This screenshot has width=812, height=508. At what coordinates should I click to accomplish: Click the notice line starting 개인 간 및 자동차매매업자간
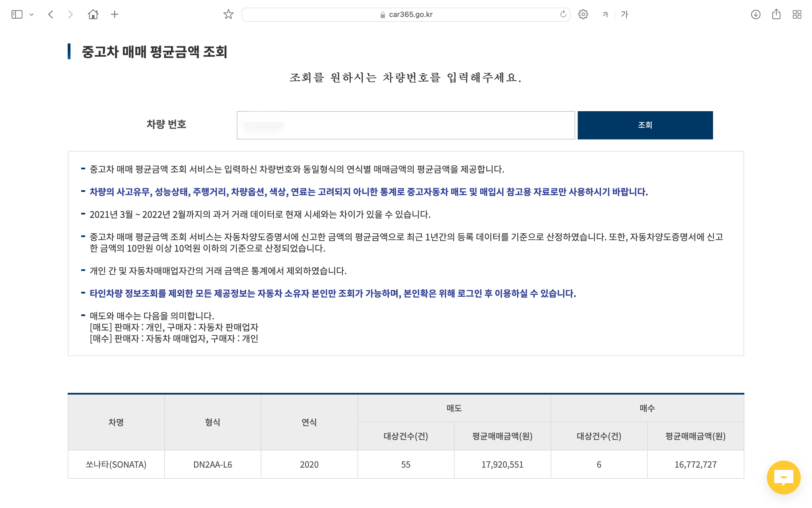click(218, 271)
